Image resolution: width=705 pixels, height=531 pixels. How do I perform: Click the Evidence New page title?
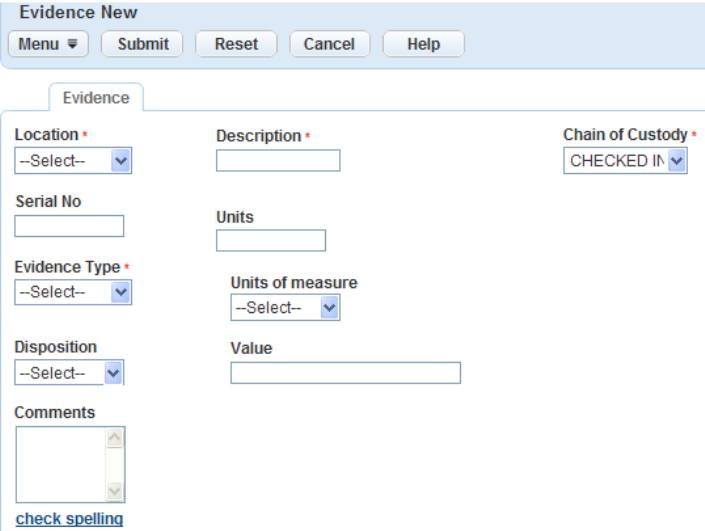coord(78,13)
